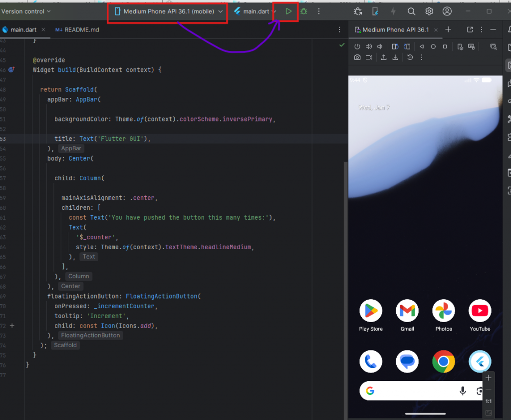The image size is (511, 420).
Task: Run the app with the green play button
Action: tap(288, 11)
